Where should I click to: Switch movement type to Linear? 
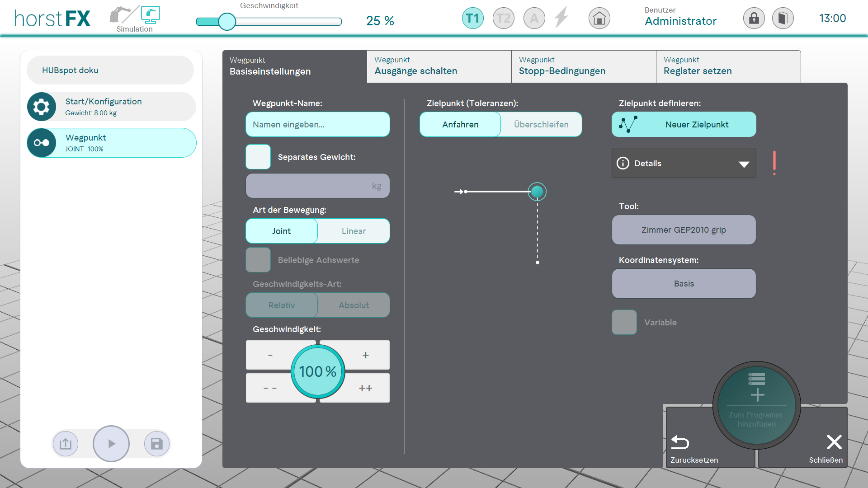[x=354, y=231]
